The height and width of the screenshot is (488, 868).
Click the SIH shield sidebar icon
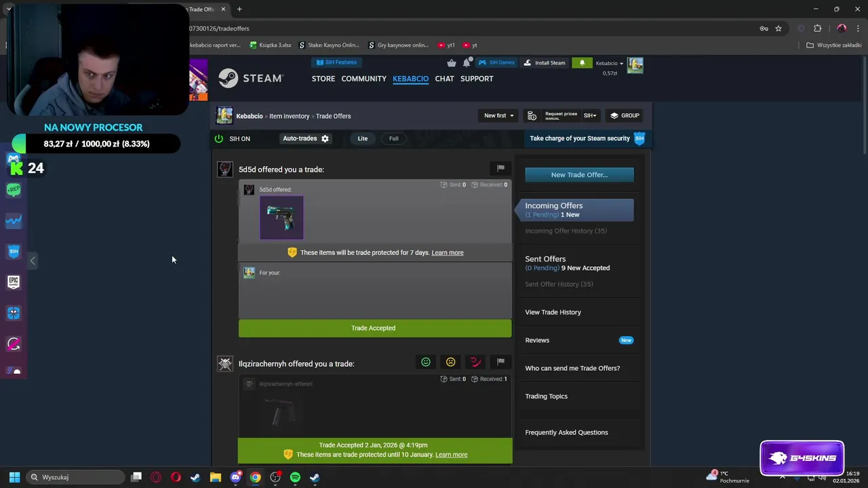pyautogui.click(x=14, y=251)
